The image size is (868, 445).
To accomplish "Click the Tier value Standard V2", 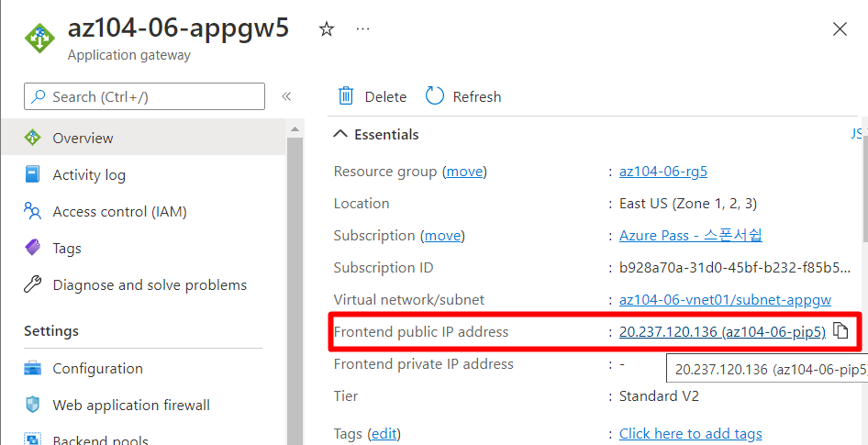I will click(659, 396).
